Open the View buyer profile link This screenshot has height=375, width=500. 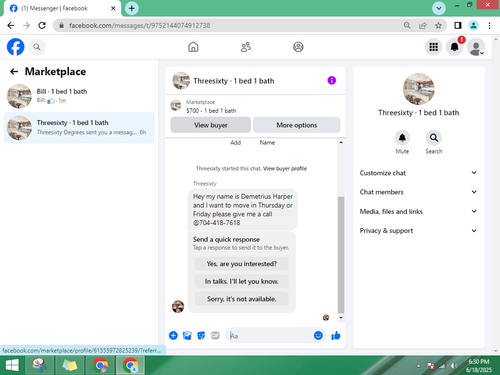pos(285,168)
